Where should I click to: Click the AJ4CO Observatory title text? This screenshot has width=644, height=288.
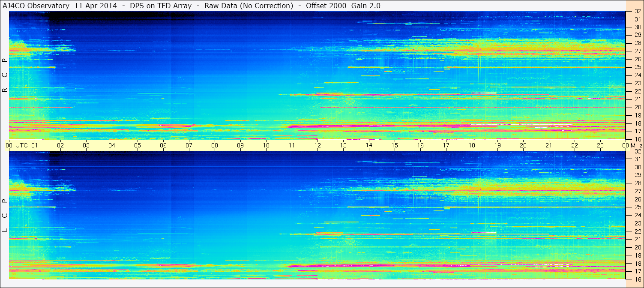click(36, 6)
